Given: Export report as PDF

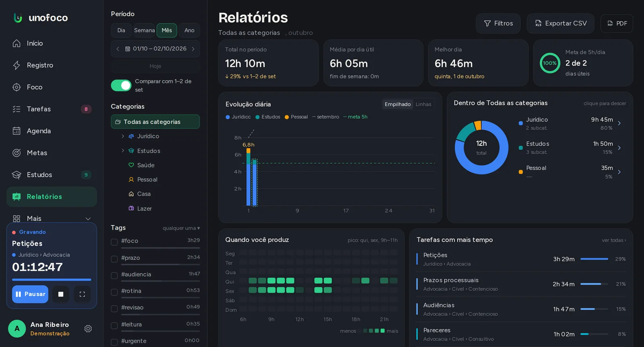Looking at the screenshot, I should 617,23.
